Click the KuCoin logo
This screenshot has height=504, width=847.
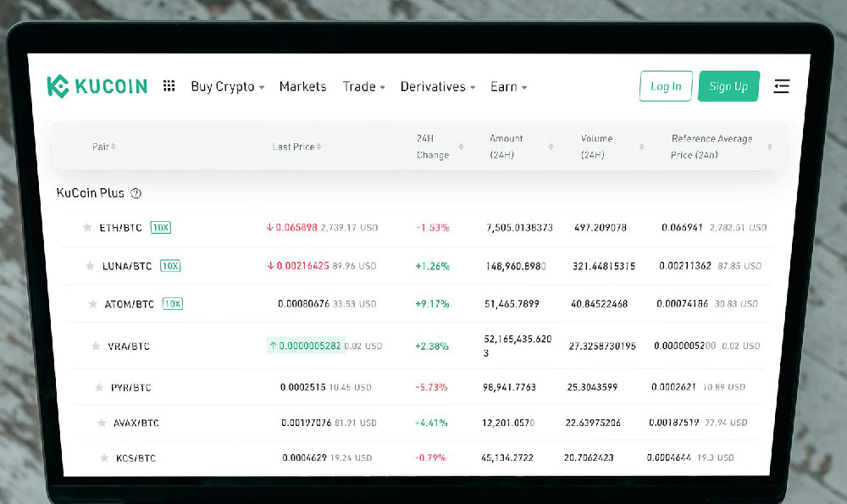(x=97, y=86)
